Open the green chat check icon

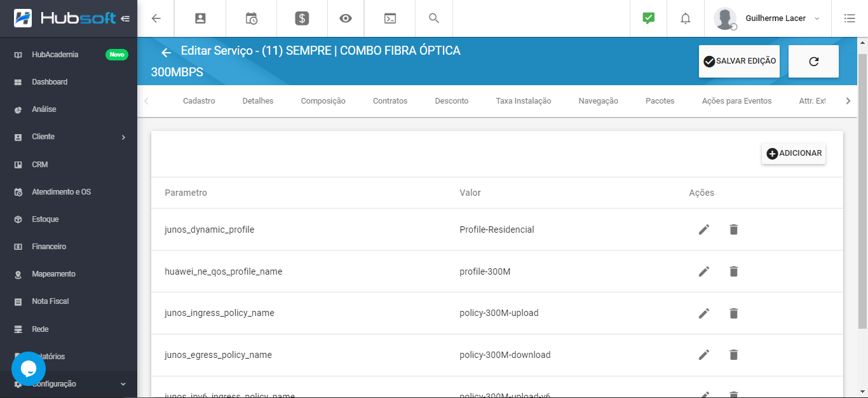point(648,18)
